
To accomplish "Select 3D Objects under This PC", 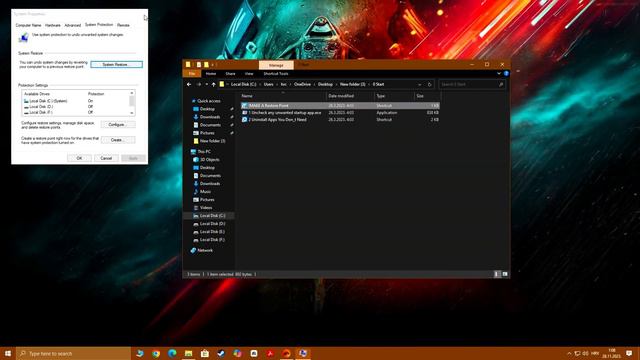I will (x=209, y=160).
